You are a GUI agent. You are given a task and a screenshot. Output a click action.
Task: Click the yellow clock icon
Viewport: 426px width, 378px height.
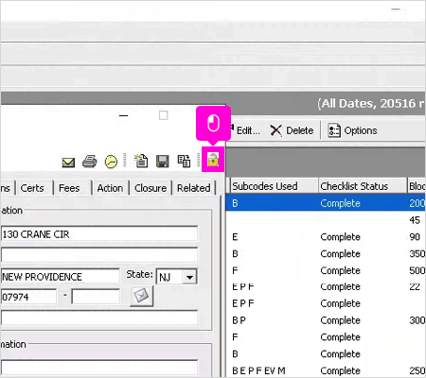[x=111, y=162]
